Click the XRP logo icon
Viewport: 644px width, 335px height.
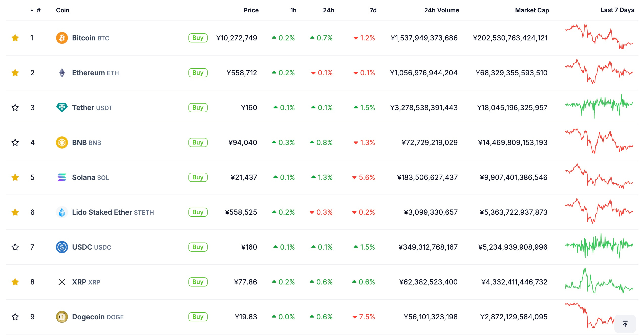click(62, 282)
